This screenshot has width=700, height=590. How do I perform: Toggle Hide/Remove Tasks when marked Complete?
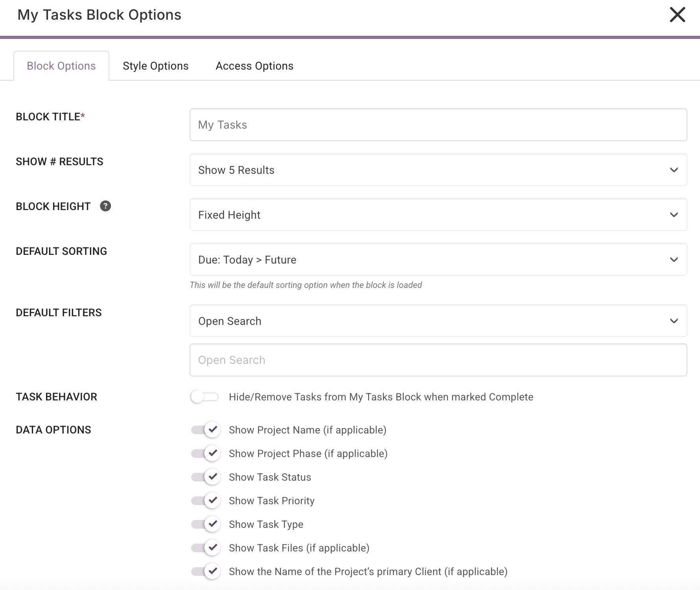(x=204, y=397)
